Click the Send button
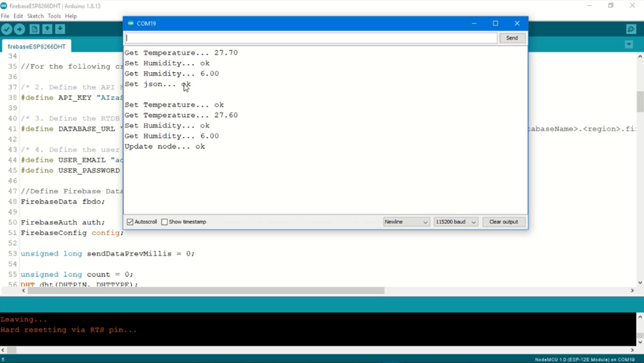644x363 pixels. click(x=512, y=38)
